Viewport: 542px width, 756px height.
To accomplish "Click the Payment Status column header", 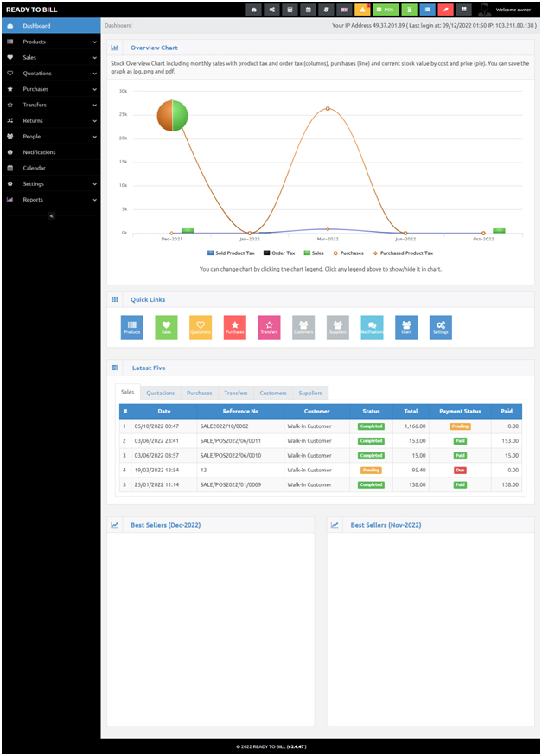I will point(460,411).
